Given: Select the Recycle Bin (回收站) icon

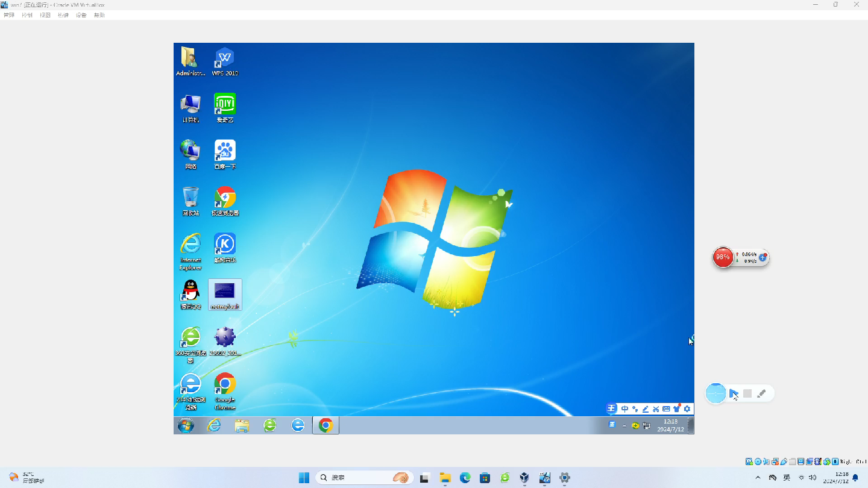Looking at the screenshot, I should pyautogui.click(x=190, y=201).
